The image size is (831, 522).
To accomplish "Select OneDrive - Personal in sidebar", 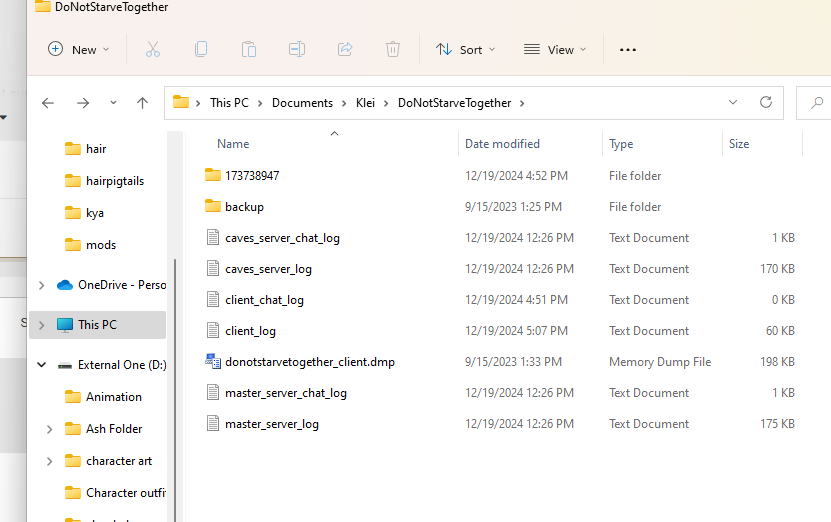I will point(121,285).
